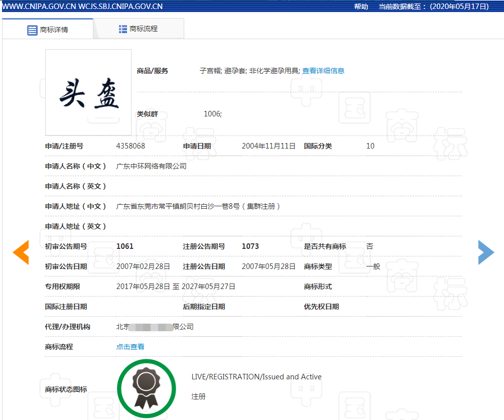Click the WCJS.SBJ.CNIPA.GOV.CN header address
Viewport: 504px width, 420px height.
point(120,7)
